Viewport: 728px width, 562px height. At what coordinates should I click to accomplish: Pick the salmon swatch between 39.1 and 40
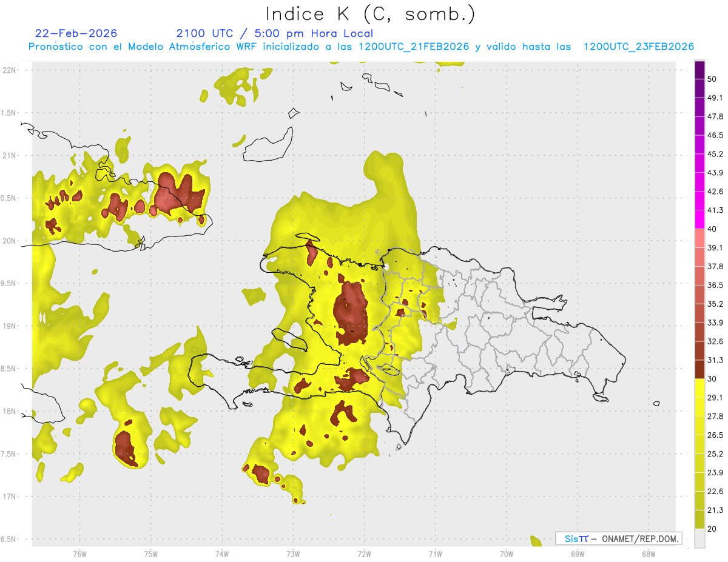[x=699, y=239]
